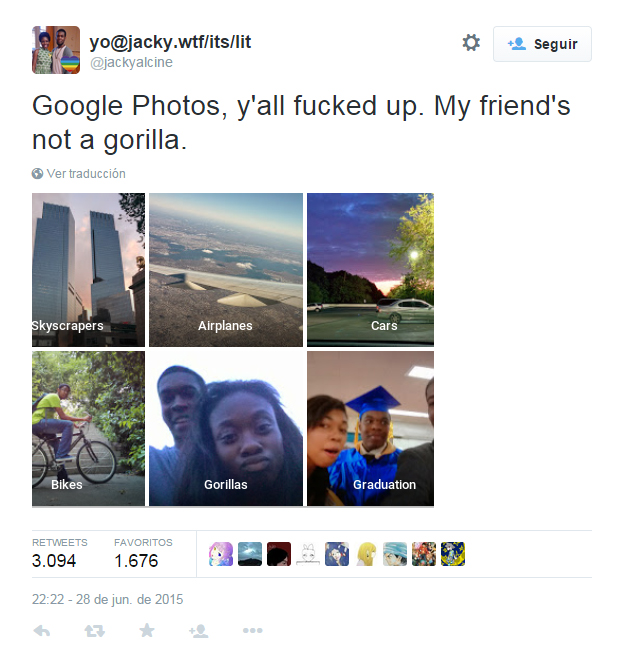
Task: View the 1.676 favoritos count
Action: pyautogui.click(x=136, y=561)
